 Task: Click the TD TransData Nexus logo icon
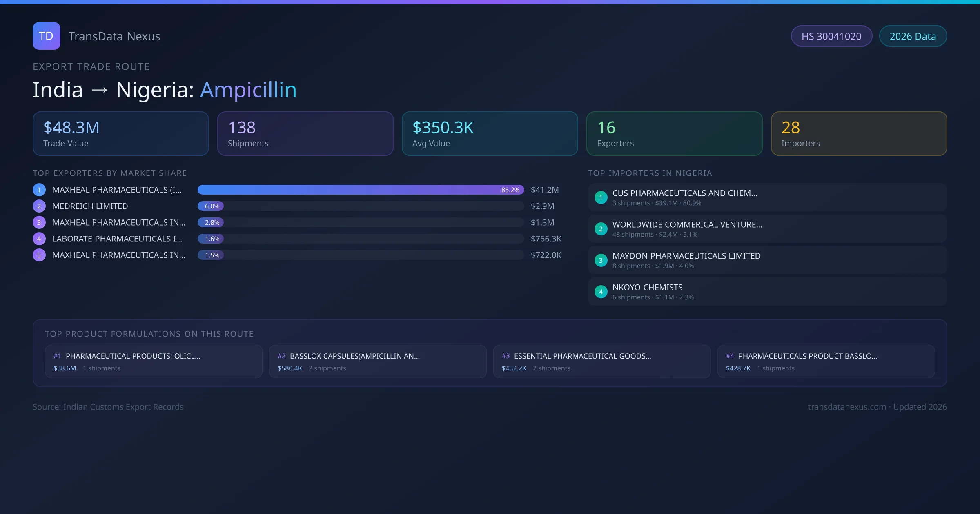[46, 36]
